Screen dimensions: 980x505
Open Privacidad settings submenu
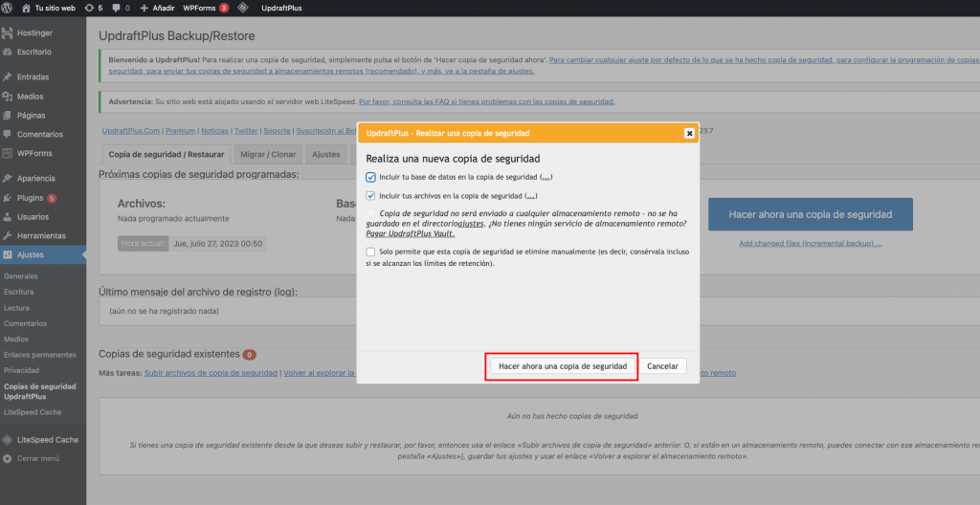(21, 371)
